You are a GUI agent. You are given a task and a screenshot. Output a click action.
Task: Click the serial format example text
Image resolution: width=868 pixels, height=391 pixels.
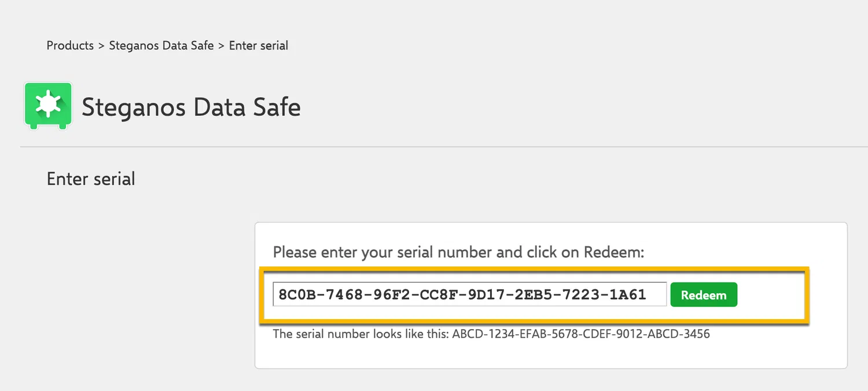pos(491,334)
